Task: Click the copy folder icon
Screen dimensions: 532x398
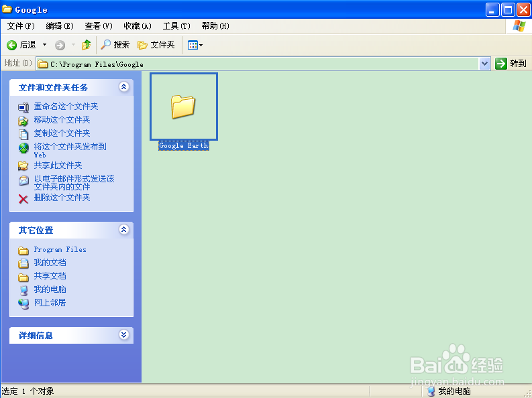Action: [23, 134]
